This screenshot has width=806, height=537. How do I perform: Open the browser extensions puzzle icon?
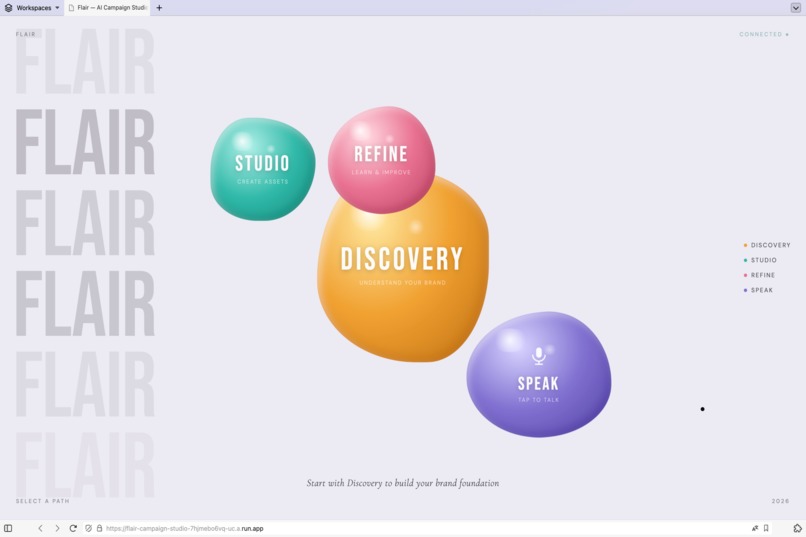click(x=797, y=528)
